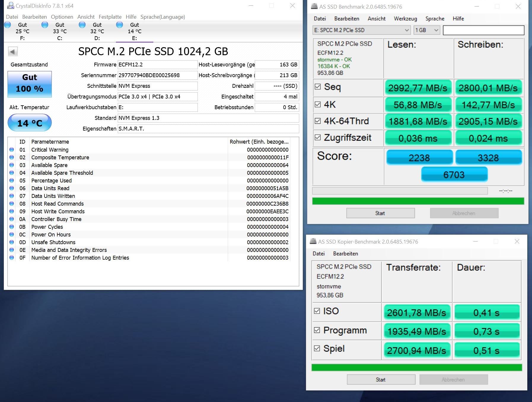Screen dimensions: 532x402
Task: Click the Firmware field ECFM12.2
Action: [157, 65]
